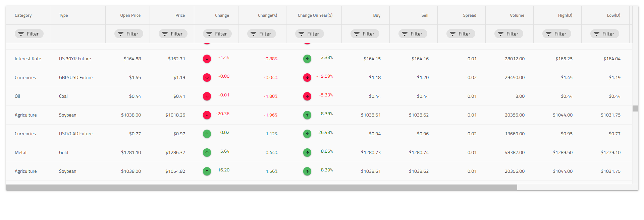The image size is (644, 220).
Task: Click red yearly-change arrow for GBP/USD Future
Action: [307, 78]
